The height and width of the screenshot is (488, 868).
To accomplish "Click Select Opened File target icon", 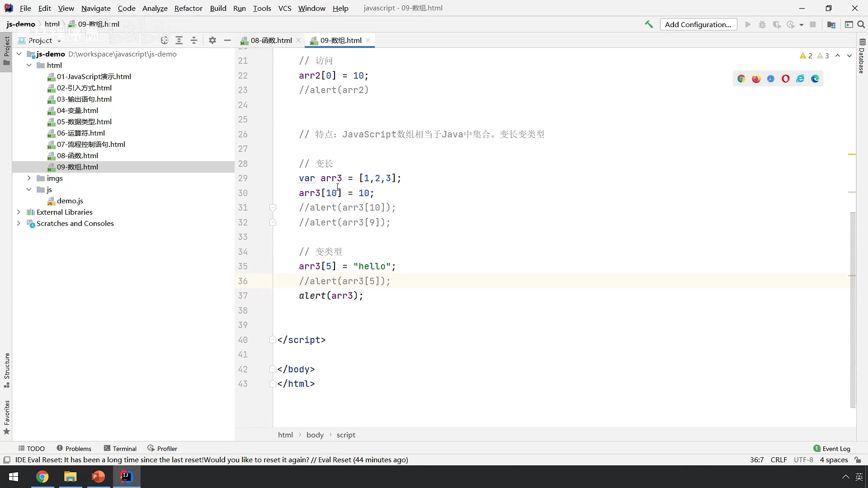I will tap(164, 40).
